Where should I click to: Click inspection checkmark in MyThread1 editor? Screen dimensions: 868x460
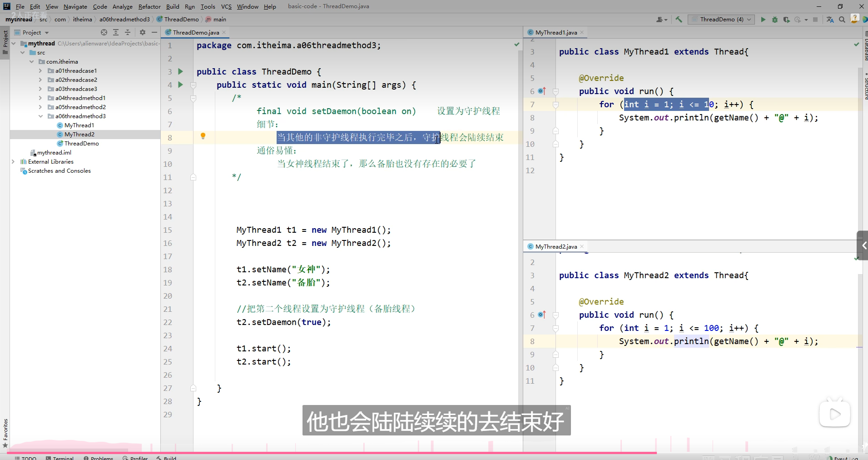[x=856, y=45]
